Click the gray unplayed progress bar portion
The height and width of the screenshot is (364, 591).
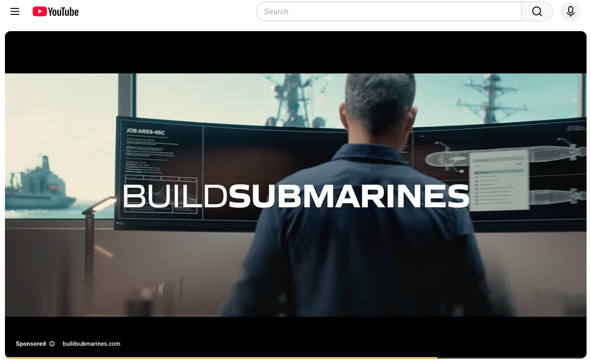[x=511, y=357]
